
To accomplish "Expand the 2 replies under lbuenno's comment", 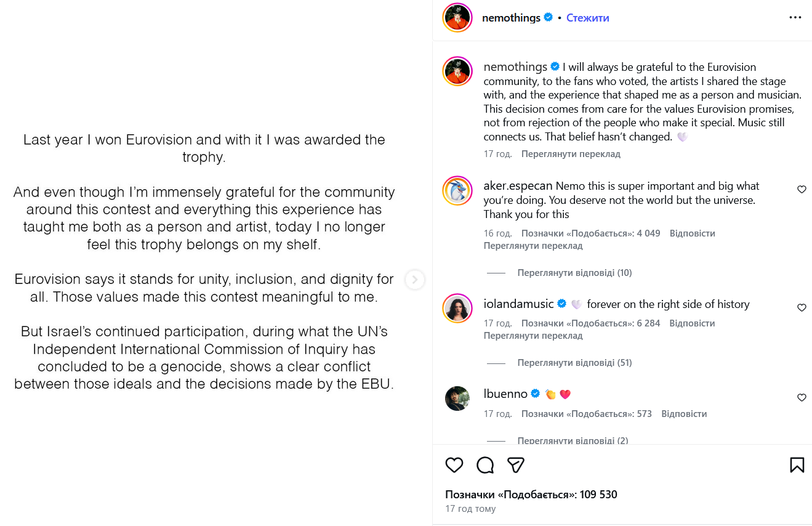I will coord(573,440).
